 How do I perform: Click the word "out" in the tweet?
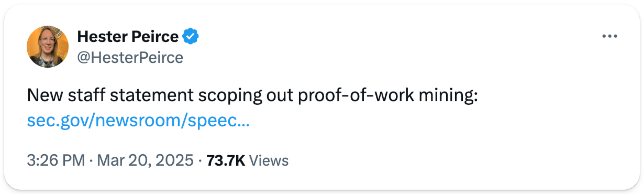tap(279, 95)
